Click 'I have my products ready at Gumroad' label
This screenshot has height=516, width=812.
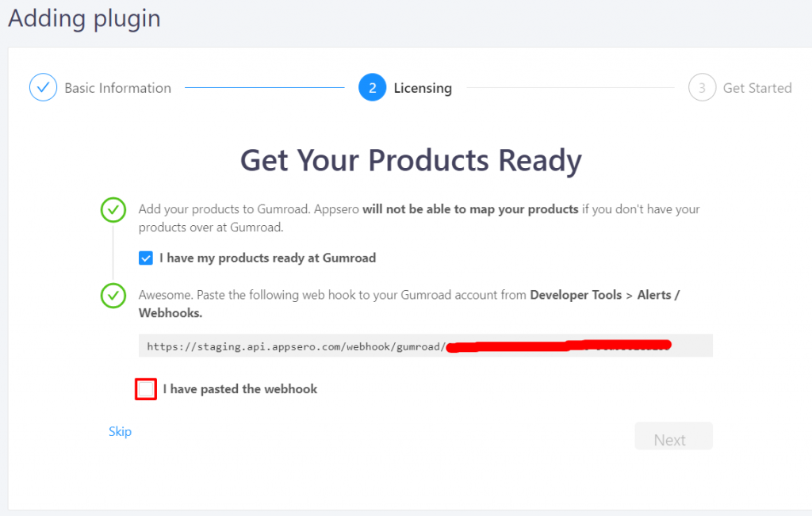(x=267, y=258)
